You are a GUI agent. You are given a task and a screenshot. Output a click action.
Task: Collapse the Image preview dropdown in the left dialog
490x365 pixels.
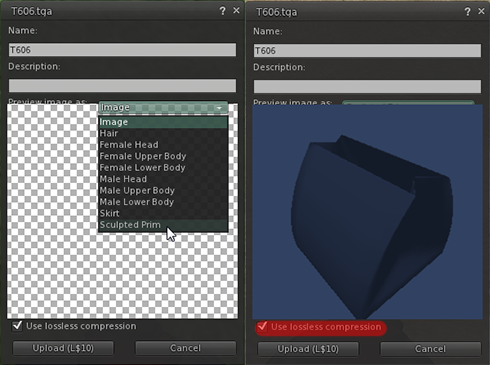coord(163,107)
